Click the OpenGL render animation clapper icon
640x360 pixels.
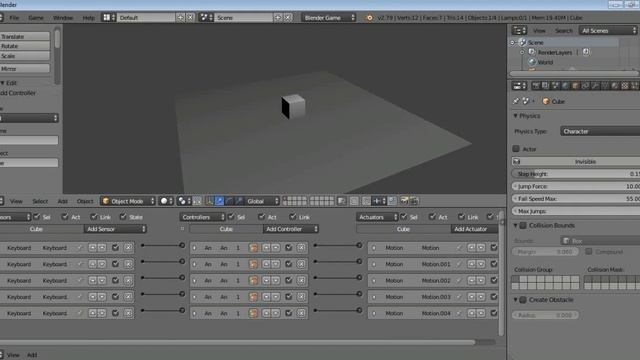click(414, 201)
